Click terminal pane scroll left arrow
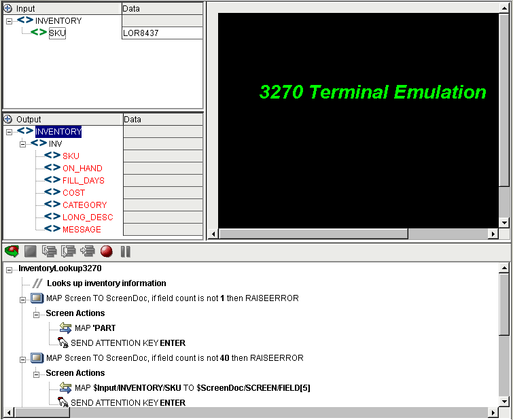The width and height of the screenshot is (513, 420). coord(213,234)
